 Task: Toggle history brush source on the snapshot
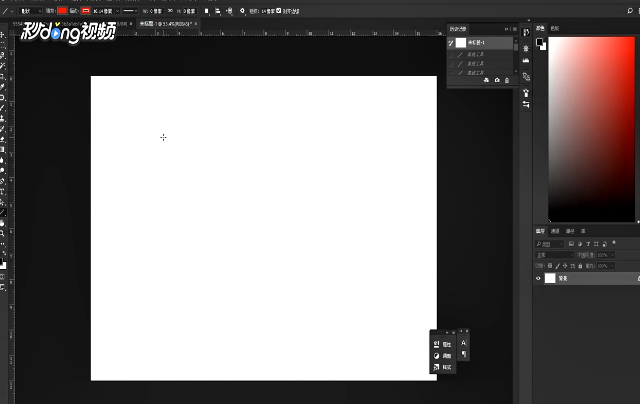pos(451,42)
